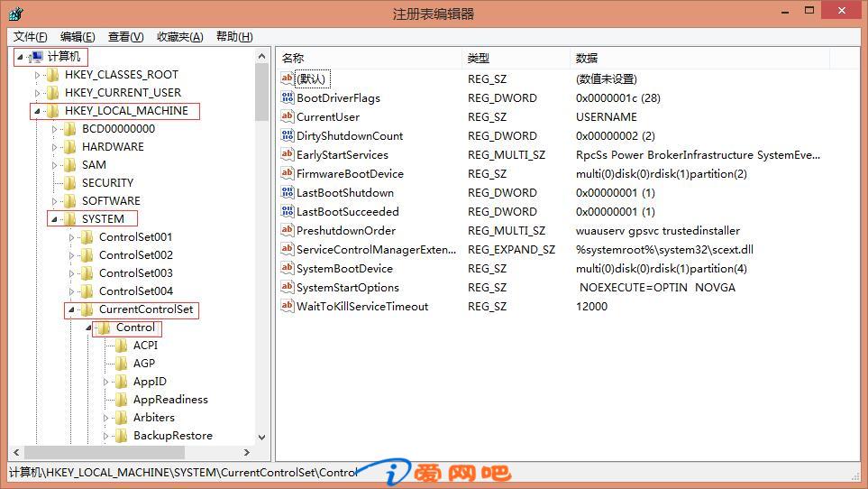Select the SAM key
This screenshot has height=489, width=868.
tap(94, 165)
